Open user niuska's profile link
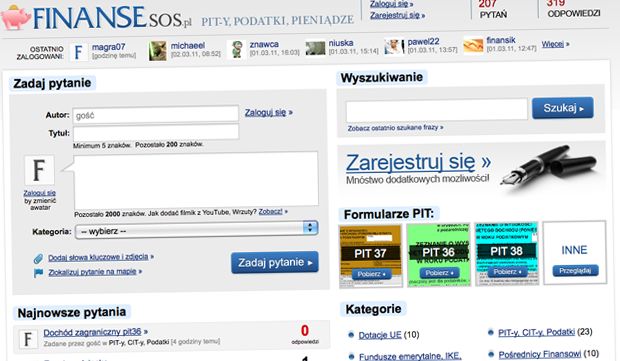 click(341, 43)
